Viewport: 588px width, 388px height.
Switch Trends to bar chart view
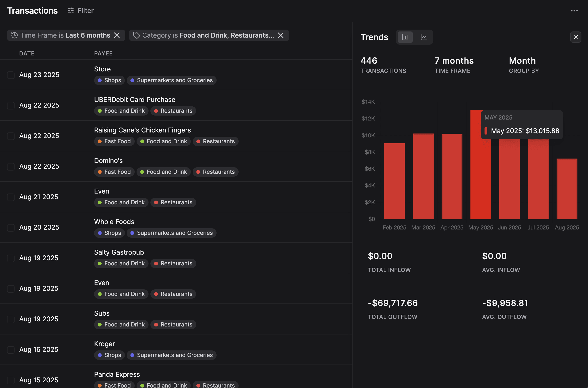point(405,37)
